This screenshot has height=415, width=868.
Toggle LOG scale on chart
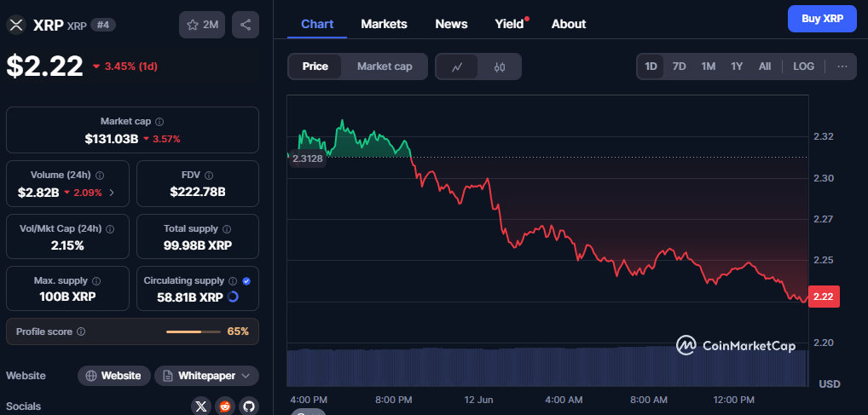tap(803, 66)
